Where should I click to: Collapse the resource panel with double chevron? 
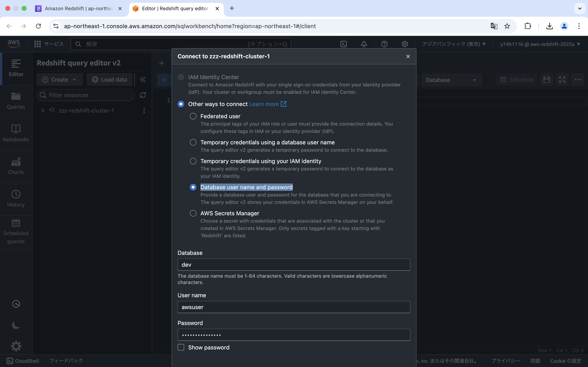[143, 80]
